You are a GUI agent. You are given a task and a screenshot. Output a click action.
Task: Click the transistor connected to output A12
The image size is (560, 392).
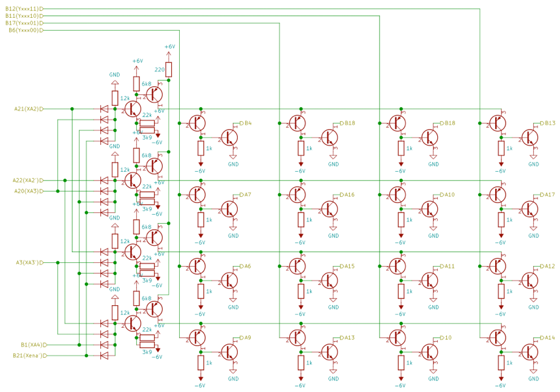coord(529,281)
